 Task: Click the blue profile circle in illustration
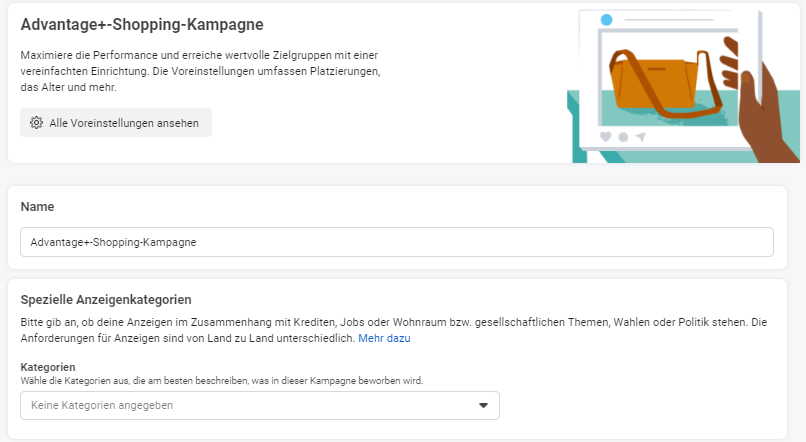point(606,20)
